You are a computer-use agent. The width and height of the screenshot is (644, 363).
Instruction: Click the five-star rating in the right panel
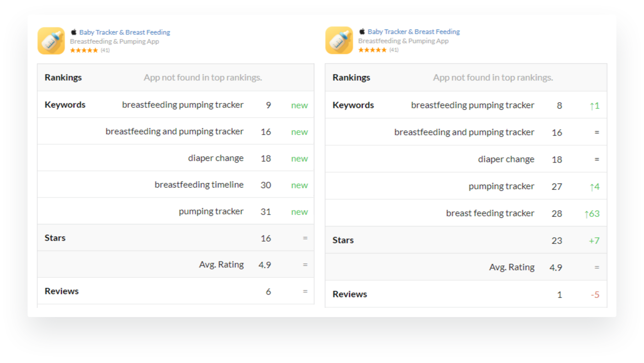click(x=372, y=50)
